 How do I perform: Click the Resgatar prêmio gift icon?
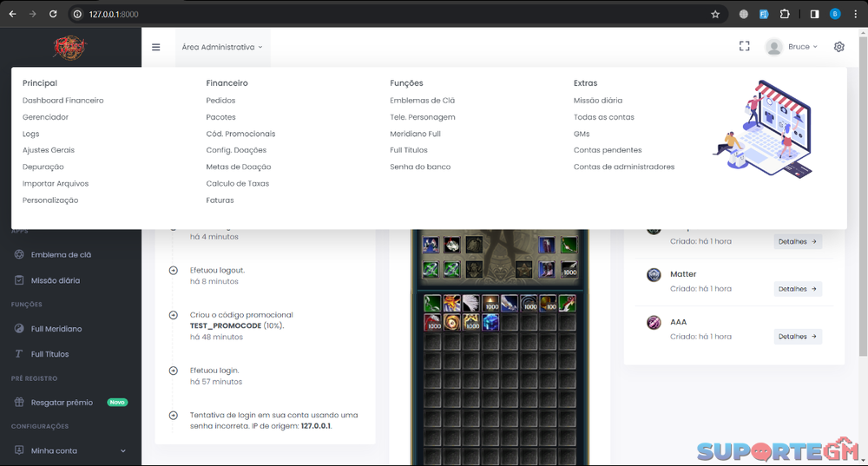pyautogui.click(x=20, y=403)
